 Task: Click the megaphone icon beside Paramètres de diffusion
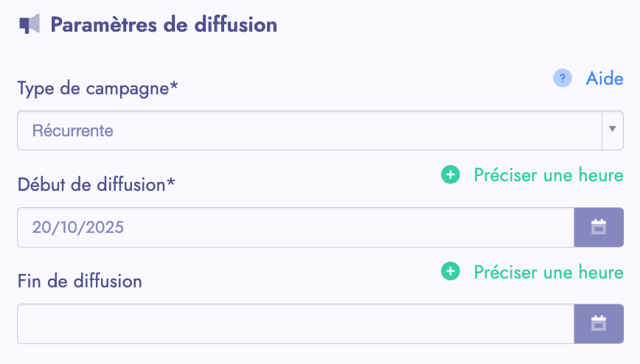point(29,24)
